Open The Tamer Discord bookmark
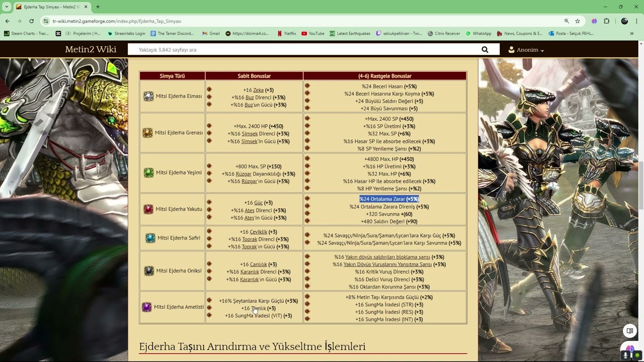Viewport: 644px width, 362px height. (172, 34)
